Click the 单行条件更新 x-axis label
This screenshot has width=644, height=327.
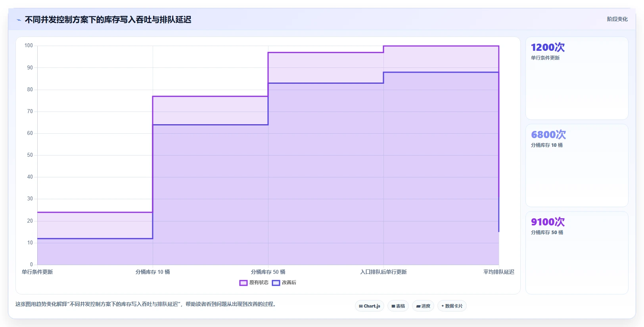(x=37, y=272)
